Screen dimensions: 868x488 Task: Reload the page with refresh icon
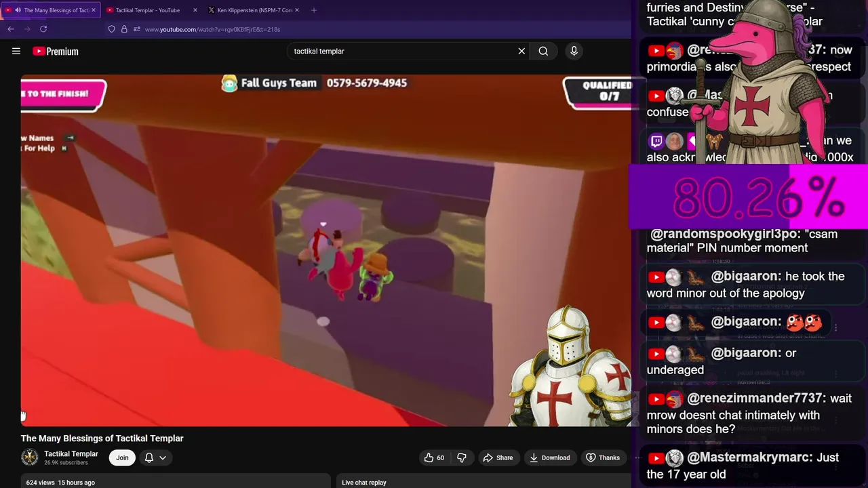click(x=43, y=29)
